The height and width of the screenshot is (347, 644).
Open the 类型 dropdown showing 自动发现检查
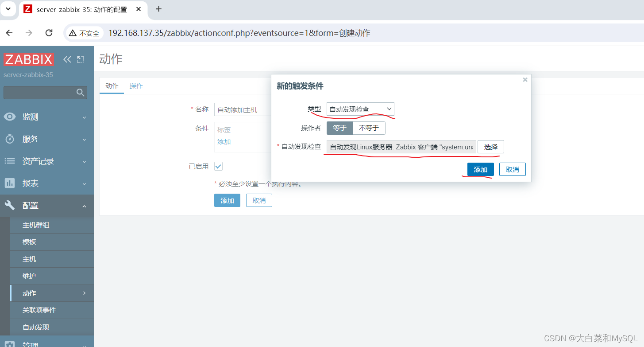(360, 109)
